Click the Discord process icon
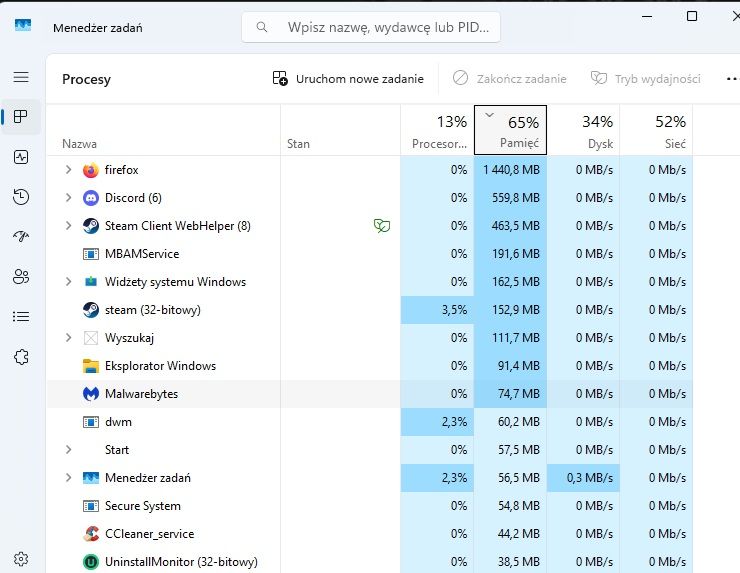 91,198
